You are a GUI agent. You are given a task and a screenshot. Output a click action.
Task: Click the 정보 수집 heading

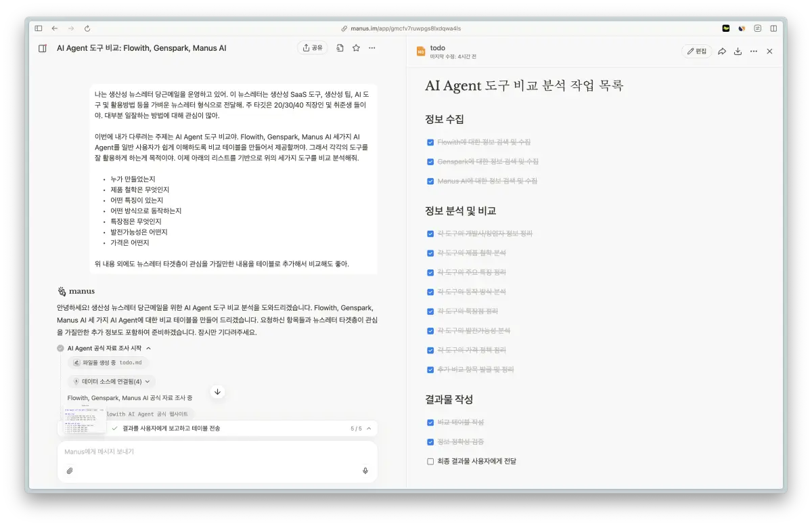445,119
